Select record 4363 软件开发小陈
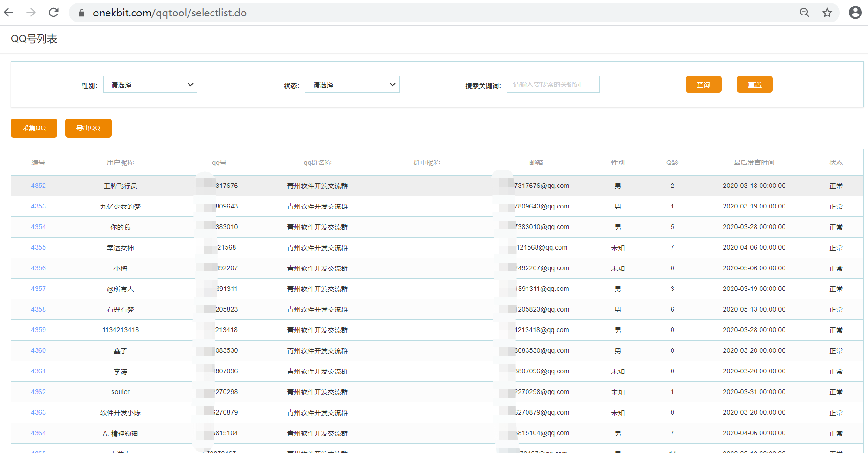Image resolution: width=868 pixels, height=453 pixels. (38, 412)
